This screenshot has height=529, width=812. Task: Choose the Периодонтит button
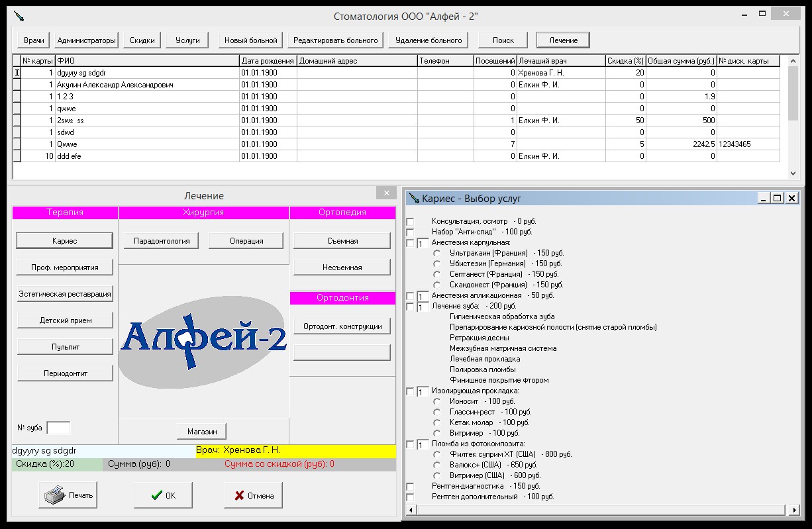[x=65, y=373]
